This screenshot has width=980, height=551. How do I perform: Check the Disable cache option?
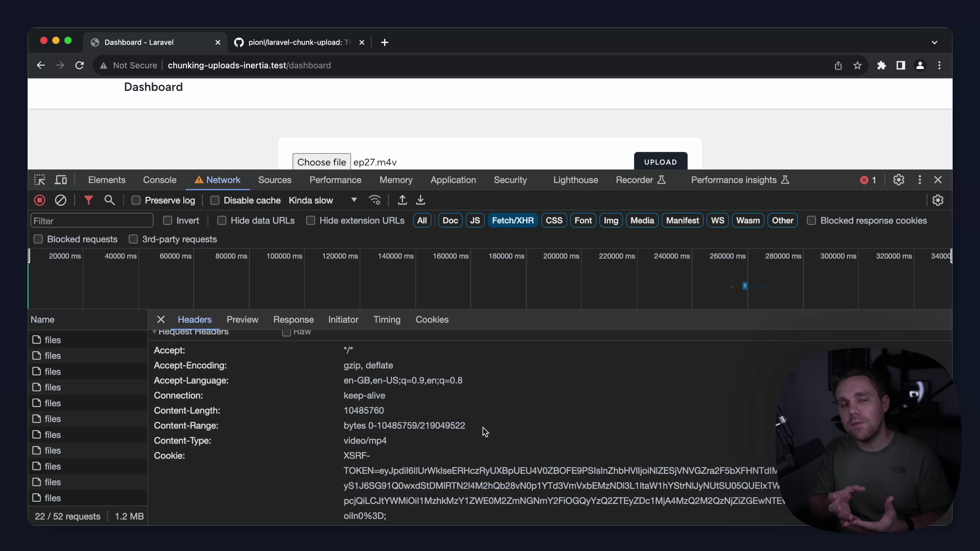tap(215, 201)
